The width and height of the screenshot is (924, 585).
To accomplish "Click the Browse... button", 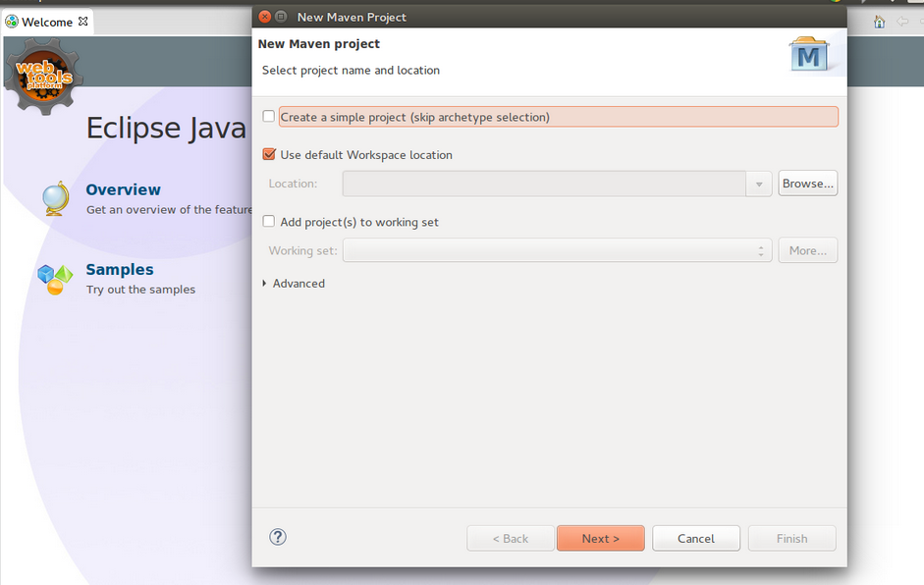I will pyautogui.click(x=807, y=184).
